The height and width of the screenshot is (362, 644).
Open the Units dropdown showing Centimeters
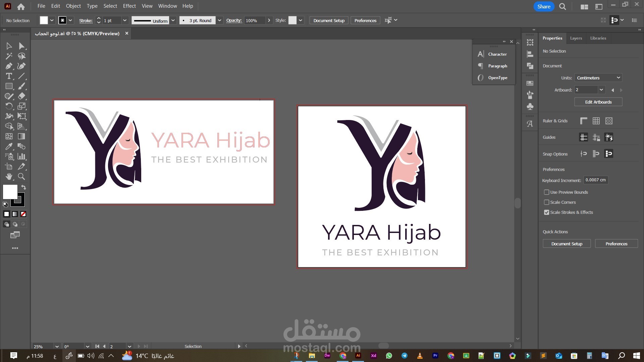tap(598, 78)
